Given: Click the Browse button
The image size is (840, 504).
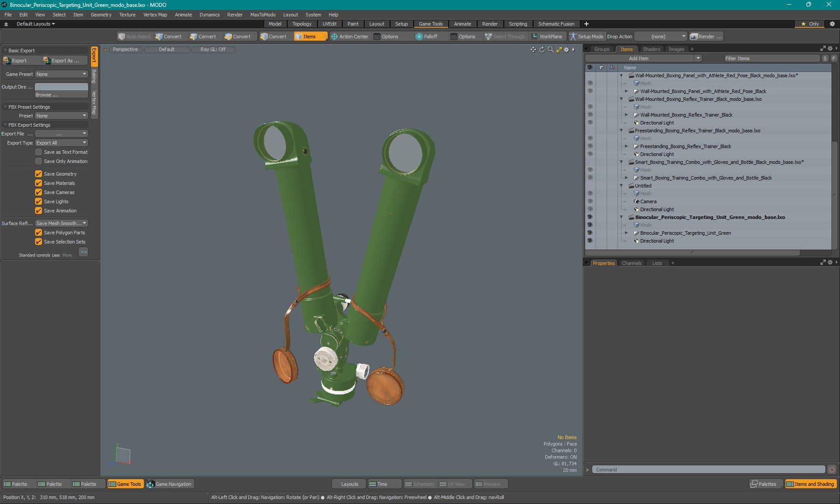Looking at the screenshot, I should (x=61, y=95).
